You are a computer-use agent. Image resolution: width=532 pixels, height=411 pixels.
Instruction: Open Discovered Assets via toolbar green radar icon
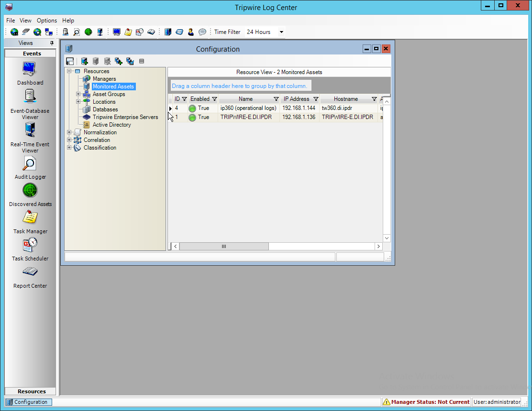(x=88, y=32)
